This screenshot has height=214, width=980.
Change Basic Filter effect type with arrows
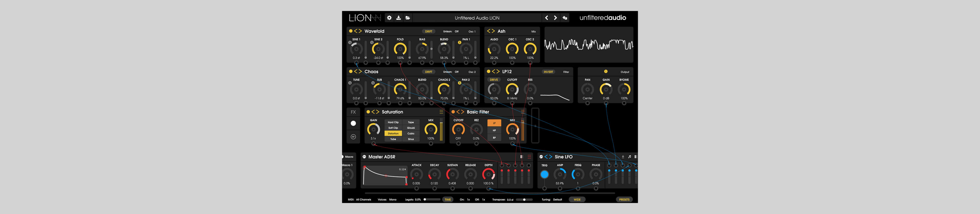point(460,112)
